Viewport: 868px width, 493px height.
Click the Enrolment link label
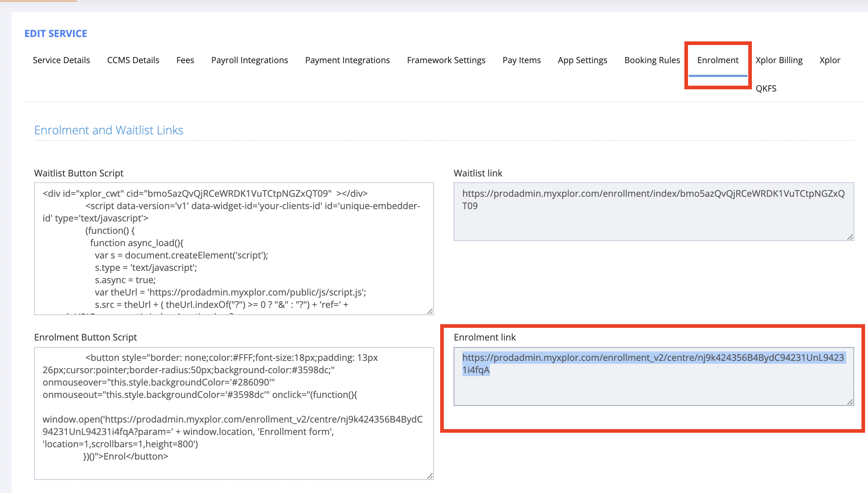pyautogui.click(x=484, y=337)
